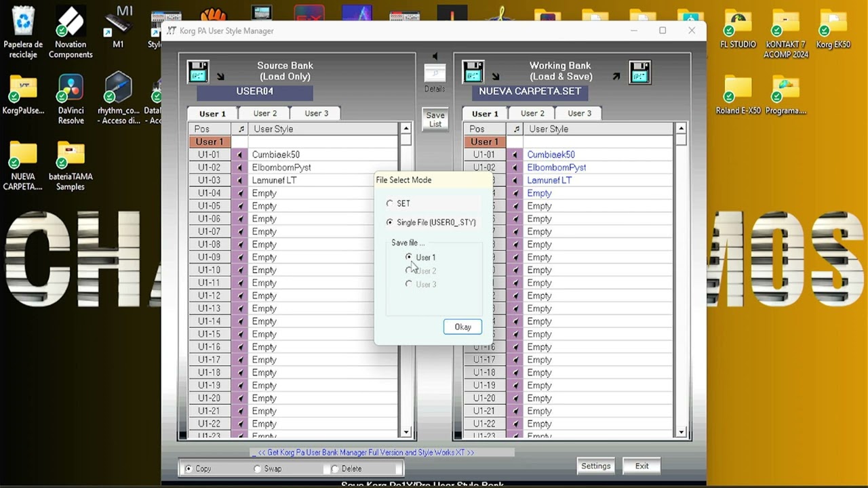
Task: Open Get Korg Pa User Bank Manager link
Action: (366, 452)
